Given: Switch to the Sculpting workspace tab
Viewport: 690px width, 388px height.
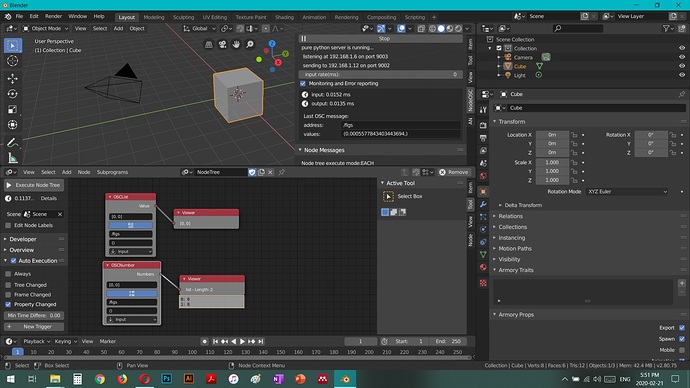Looking at the screenshot, I should (184, 17).
